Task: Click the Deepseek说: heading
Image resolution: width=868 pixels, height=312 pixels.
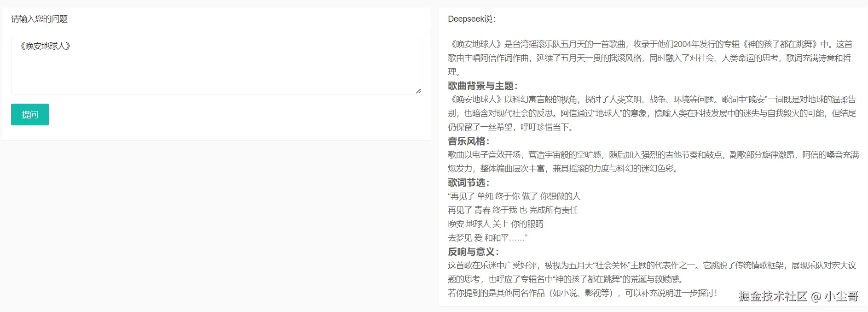Action: pyautogui.click(x=472, y=19)
